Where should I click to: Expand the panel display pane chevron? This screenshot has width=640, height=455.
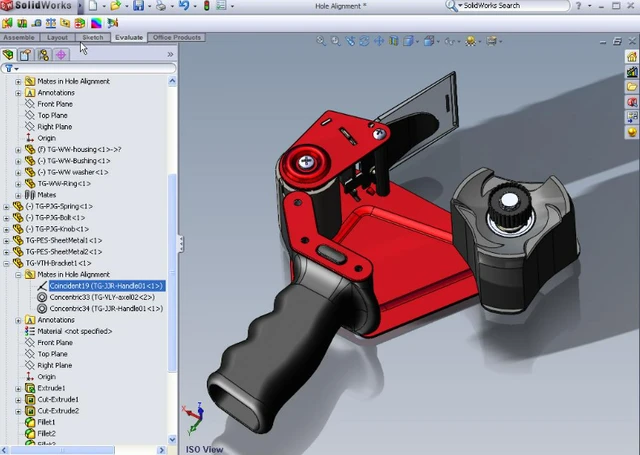[x=170, y=54]
